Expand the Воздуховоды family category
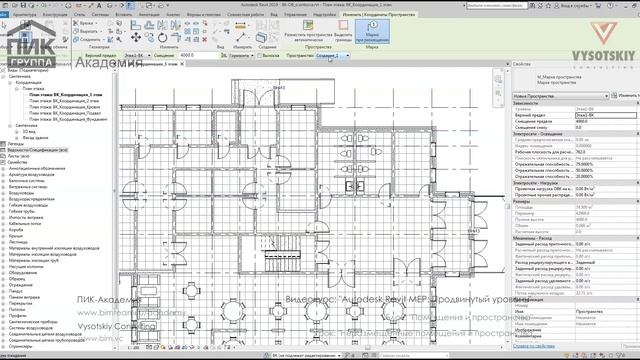The height and width of the screenshot is (360, 640). point(3,193)
